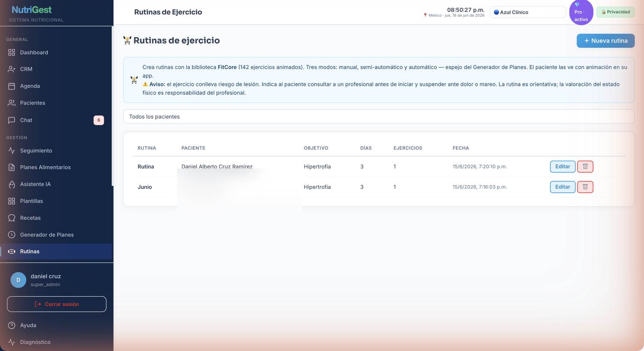
Task: Select the Rutinas dumbbell icon
Action: [12, 251]
